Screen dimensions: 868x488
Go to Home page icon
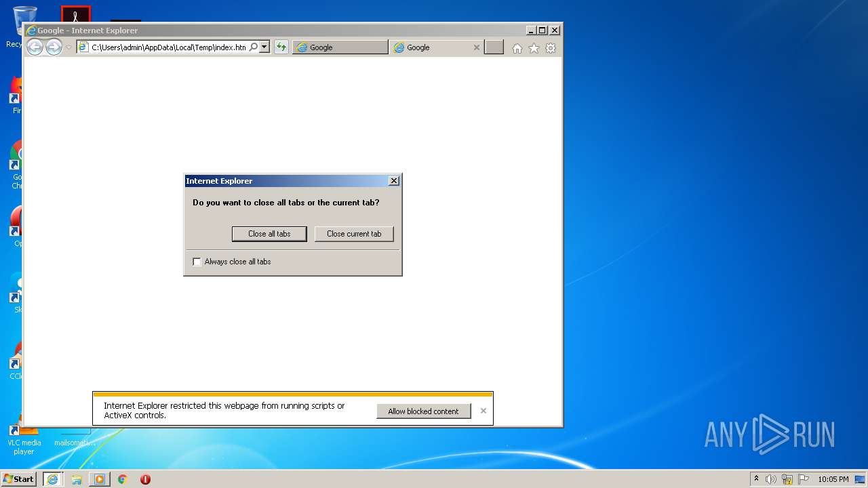click(517, 48)
